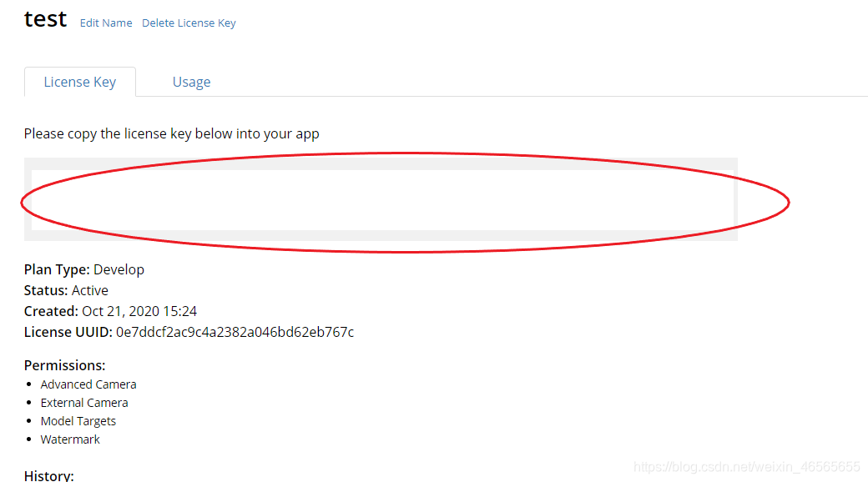This screenshot has height=482, width=868.
Task: Click the Plan Type: Develop line
Action: [x=84, y=269]
